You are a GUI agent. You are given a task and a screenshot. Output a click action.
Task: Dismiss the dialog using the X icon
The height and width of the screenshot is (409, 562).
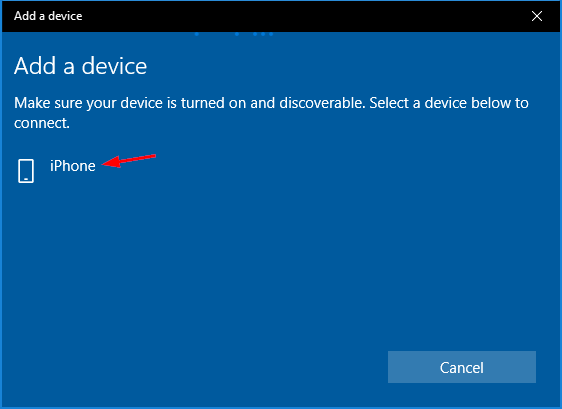(537, 16)
